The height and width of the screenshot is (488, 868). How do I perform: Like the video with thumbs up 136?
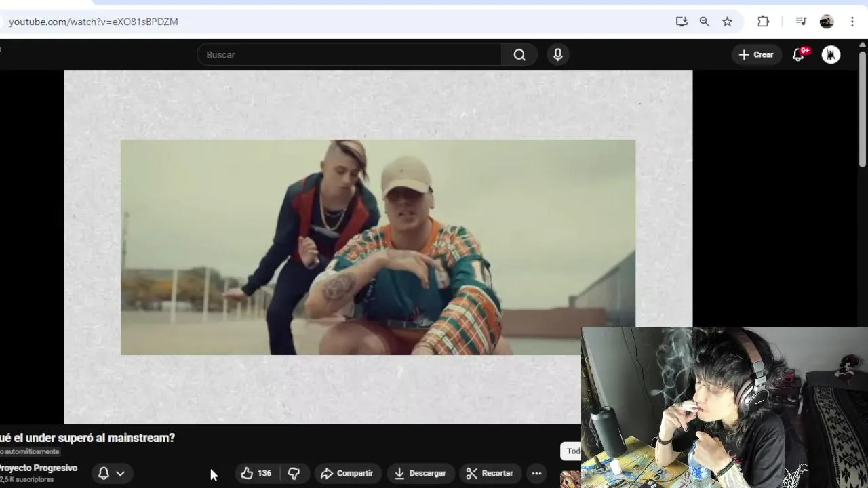pos(256,473)
